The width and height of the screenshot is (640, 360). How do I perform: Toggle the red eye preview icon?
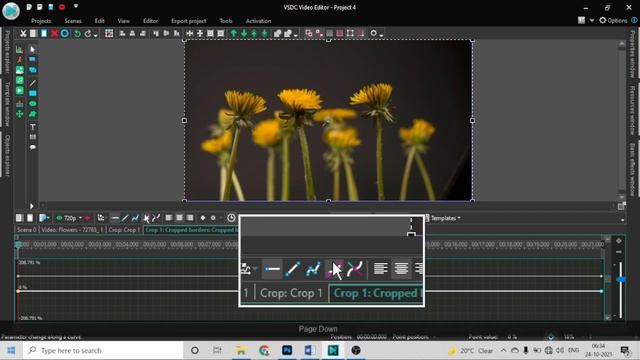tap(87, 218)
